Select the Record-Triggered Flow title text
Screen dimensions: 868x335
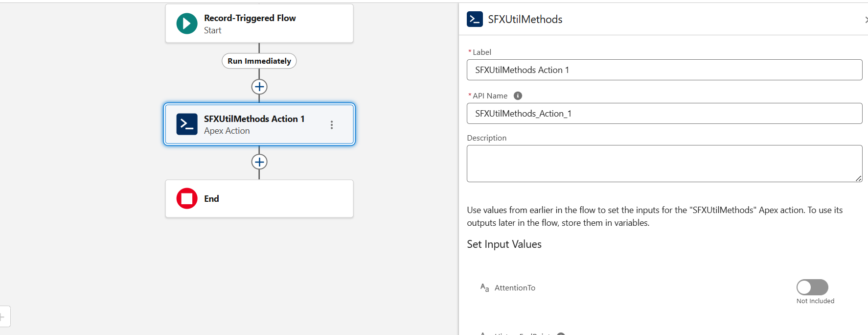click(250, 18)
